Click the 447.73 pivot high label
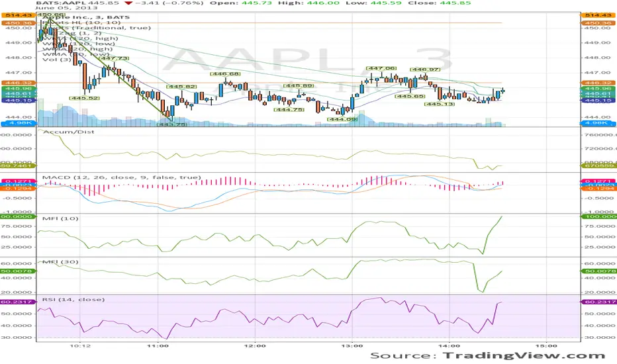Screen dimensions: 617x364 tap(115, 58)
